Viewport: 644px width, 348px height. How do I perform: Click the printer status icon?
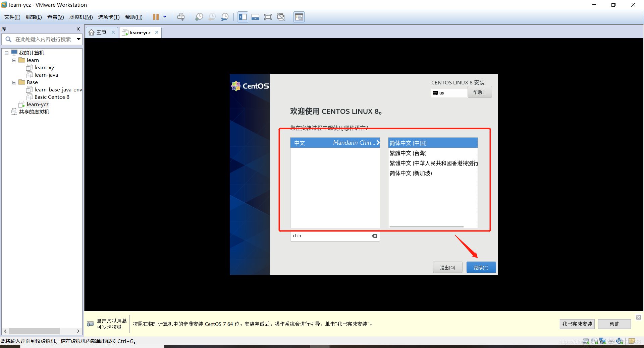611,341
